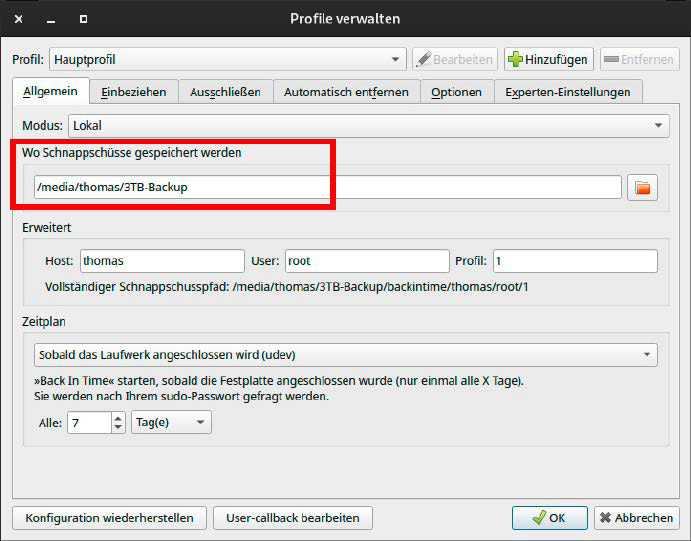Image resolution: width=691 pixels, height=541 pixels.
Task: Click the window close X icon
Action: [19, 18]
